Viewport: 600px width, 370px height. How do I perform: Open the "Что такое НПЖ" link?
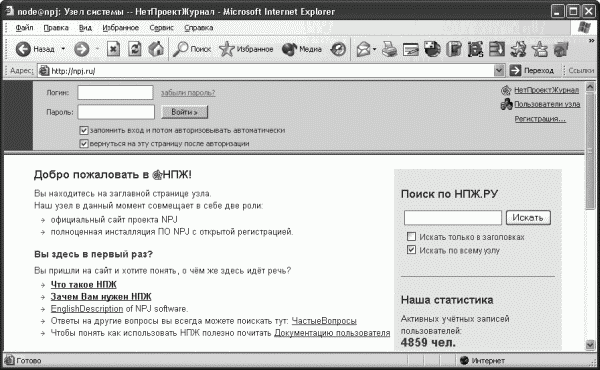[x=83, y=285]
